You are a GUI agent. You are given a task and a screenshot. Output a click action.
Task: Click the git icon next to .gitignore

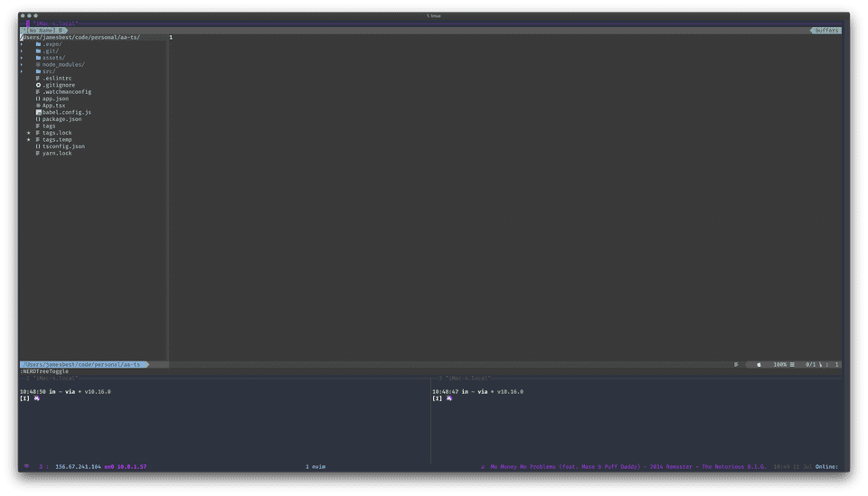[38, 85]
